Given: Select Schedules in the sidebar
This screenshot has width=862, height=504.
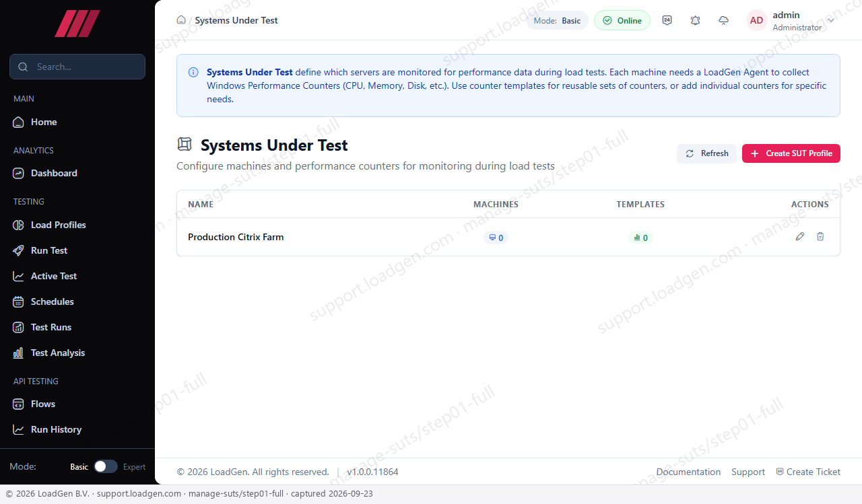Looking at the screenshot, I should pyautogui.click(x=77, y=301).
